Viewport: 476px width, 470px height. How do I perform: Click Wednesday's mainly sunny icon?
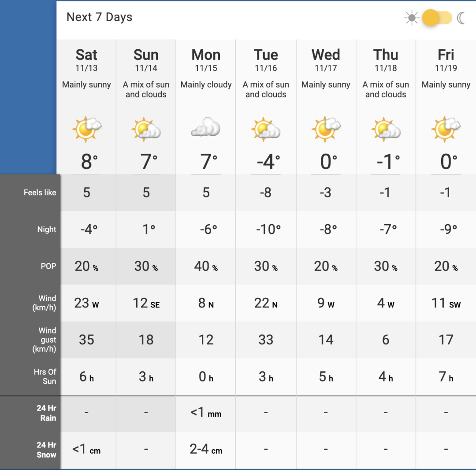click(326, 129)
